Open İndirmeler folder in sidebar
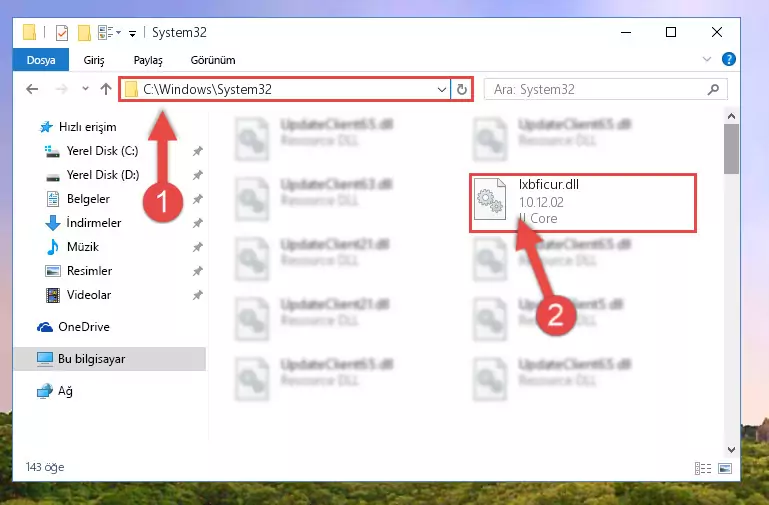The image size is (769, 505). point(82,223)
